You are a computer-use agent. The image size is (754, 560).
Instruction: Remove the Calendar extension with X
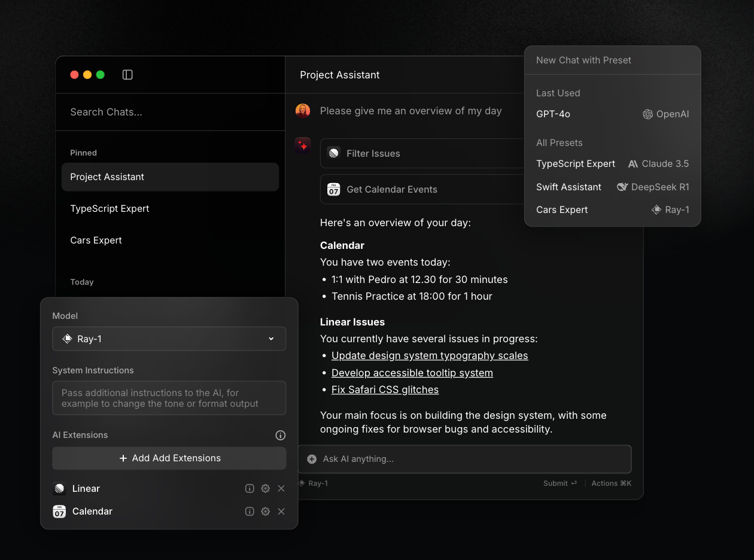click(x=281, y=512)
